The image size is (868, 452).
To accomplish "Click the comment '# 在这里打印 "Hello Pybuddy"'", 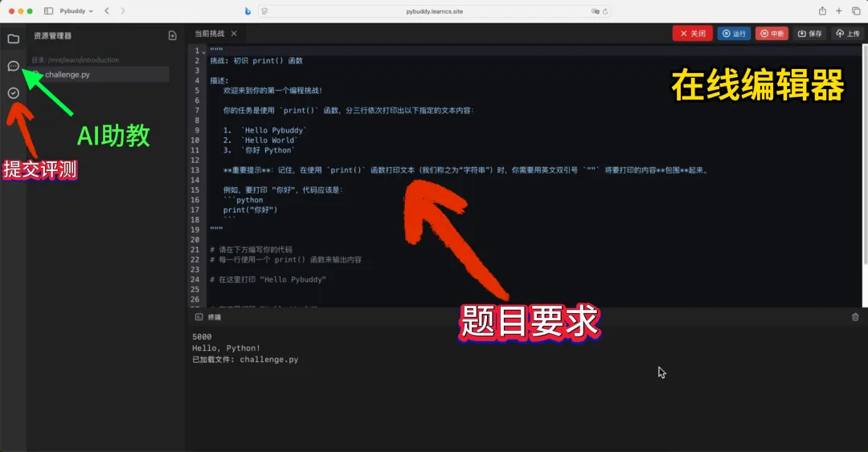I will point(268,280).
